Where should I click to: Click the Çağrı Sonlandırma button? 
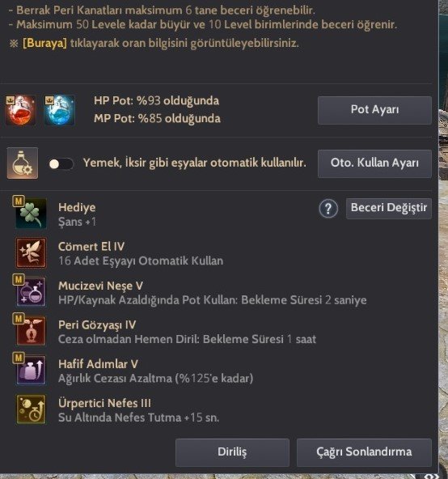[x=364, y=452]
